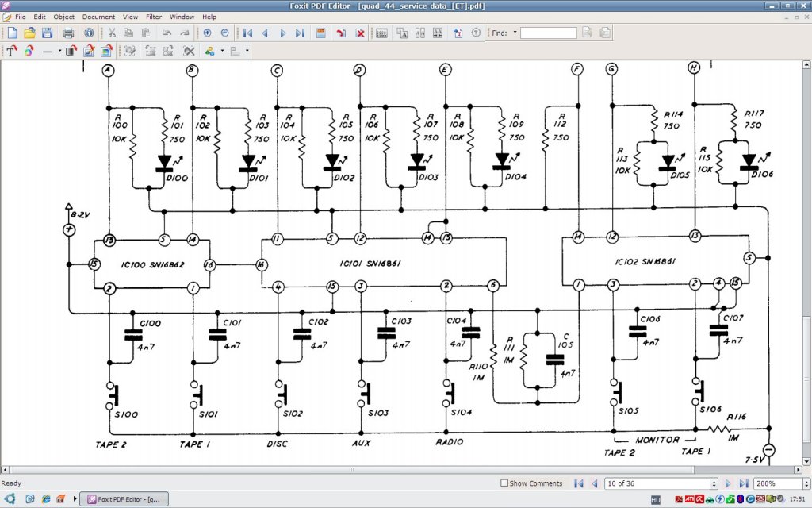
Task: Print the document with the printer icon
Action: [68, 33]
